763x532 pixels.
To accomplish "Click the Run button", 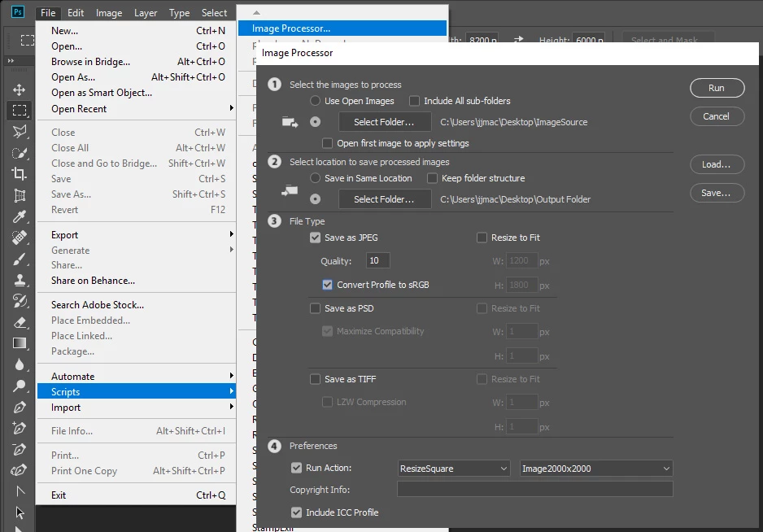I will pos(717,88).
